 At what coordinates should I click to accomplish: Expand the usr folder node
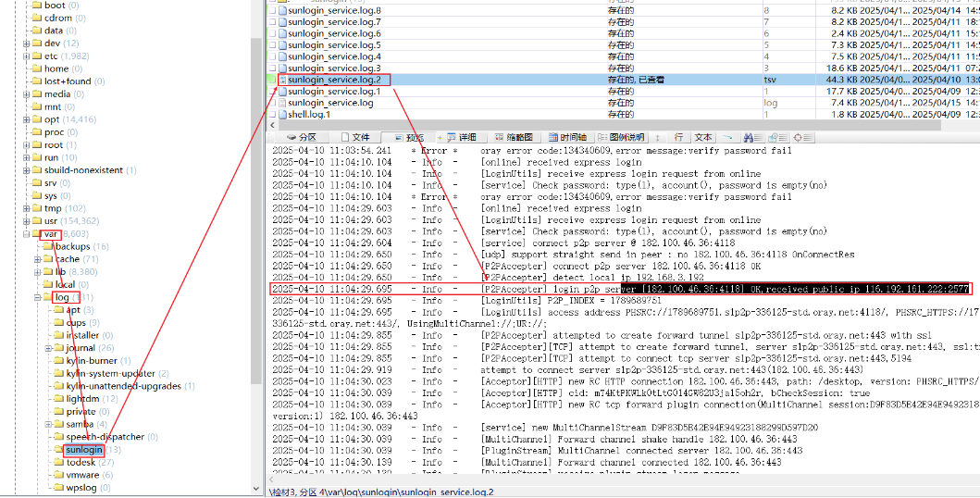point(26,221)
